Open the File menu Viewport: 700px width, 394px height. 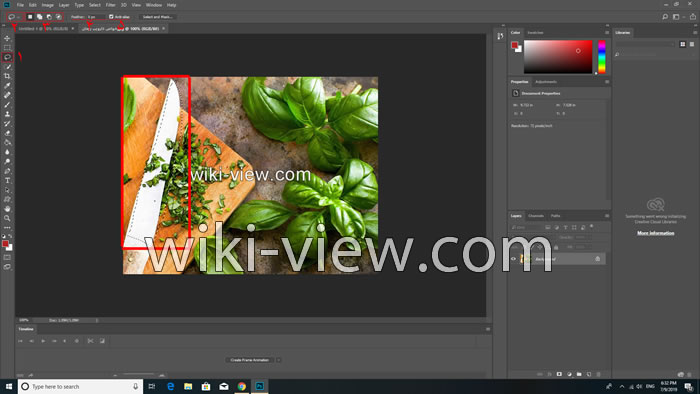point(20,5)
